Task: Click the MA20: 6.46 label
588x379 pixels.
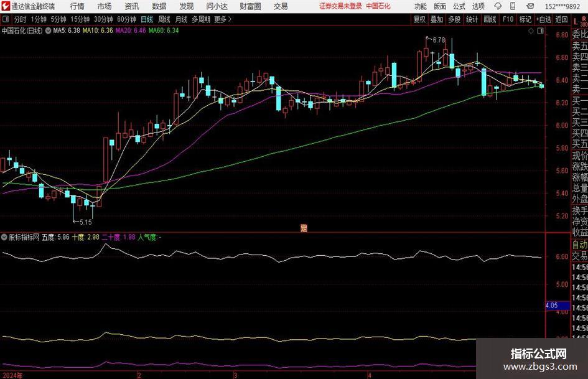Action: (131, 30)
